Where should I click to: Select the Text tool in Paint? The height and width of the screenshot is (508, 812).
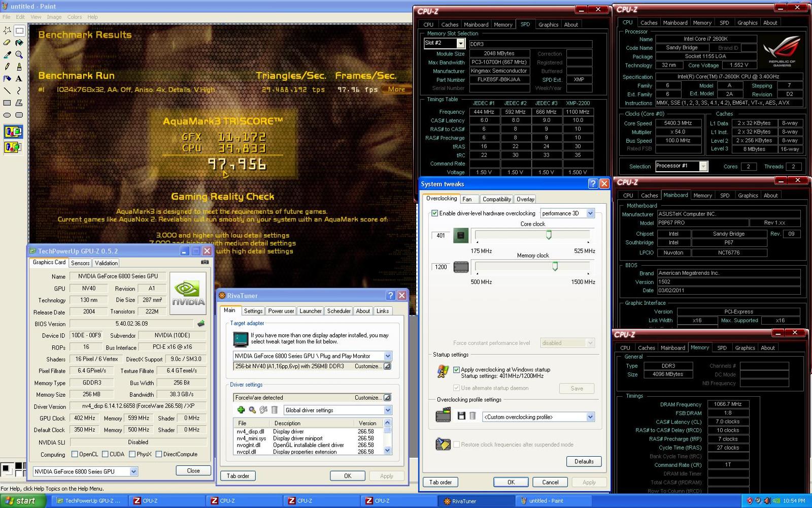pos(19,79)
